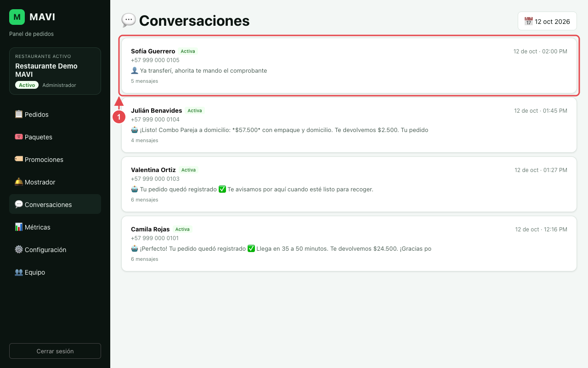This screenshot has height=368, width=588.
Task: Click phone number +57 999 000 0101
Action: tap(155, 238)
